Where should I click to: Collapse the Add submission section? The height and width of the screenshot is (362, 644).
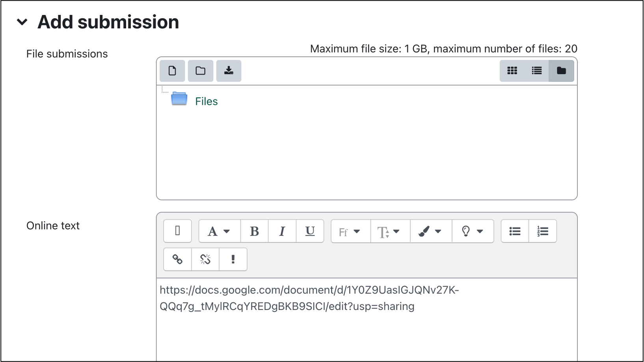[22, 22]
